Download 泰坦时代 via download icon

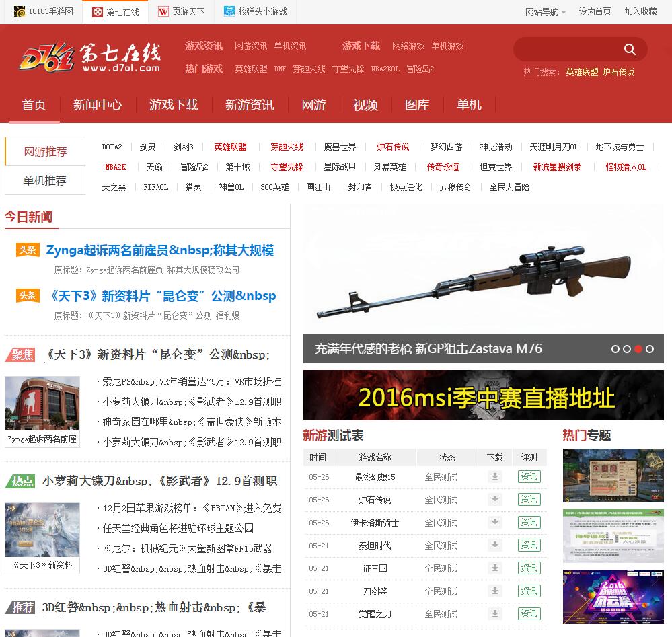[x=494, y=546]
